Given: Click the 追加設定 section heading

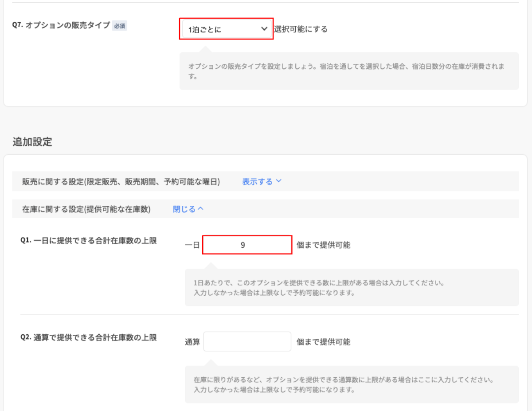Looking at the screenshot, I should pos(32,142).
